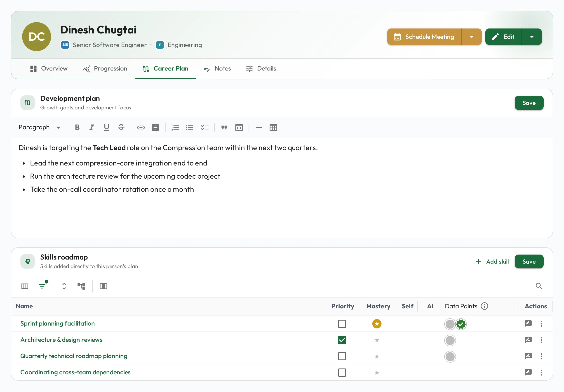Viewport: 564px width, 392px height.
Task: Toggle mastery star for Sprint planning facilitation
Action: pyautogui.click(x=377, y=324)
